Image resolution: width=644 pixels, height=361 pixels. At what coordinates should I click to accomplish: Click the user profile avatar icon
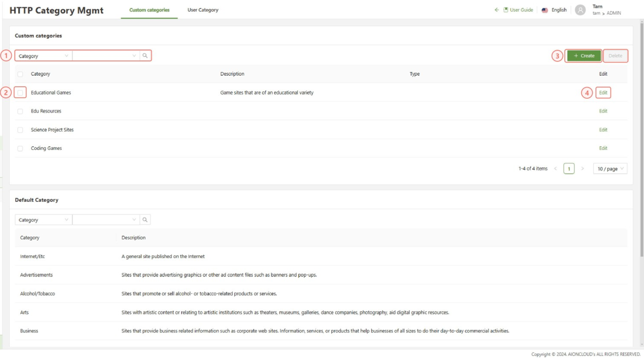[580, 10]
